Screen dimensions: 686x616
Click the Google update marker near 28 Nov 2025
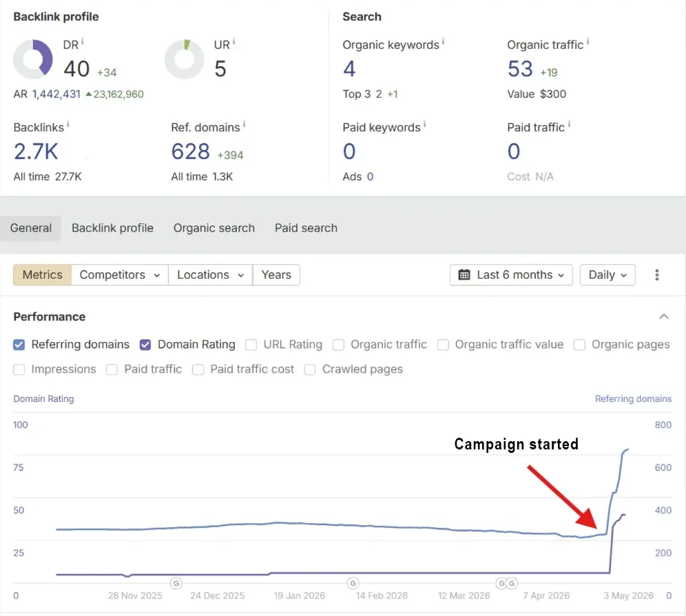[176, 583]
